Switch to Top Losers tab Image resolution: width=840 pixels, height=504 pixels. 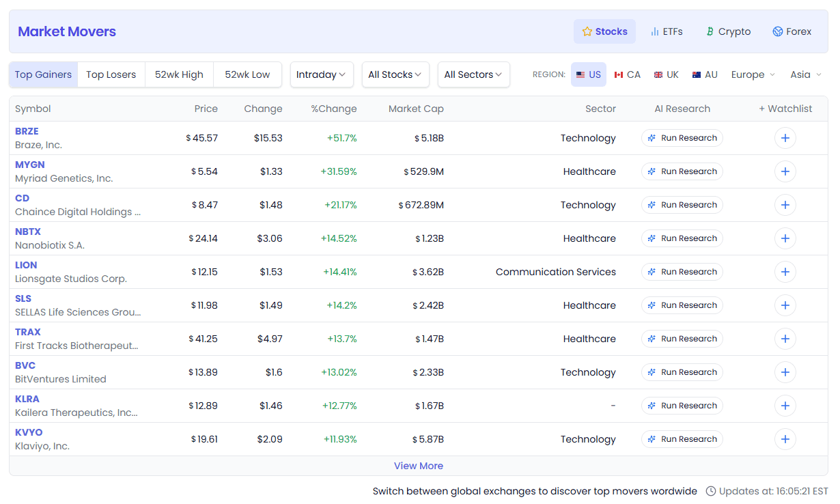(x=111, y=74)
